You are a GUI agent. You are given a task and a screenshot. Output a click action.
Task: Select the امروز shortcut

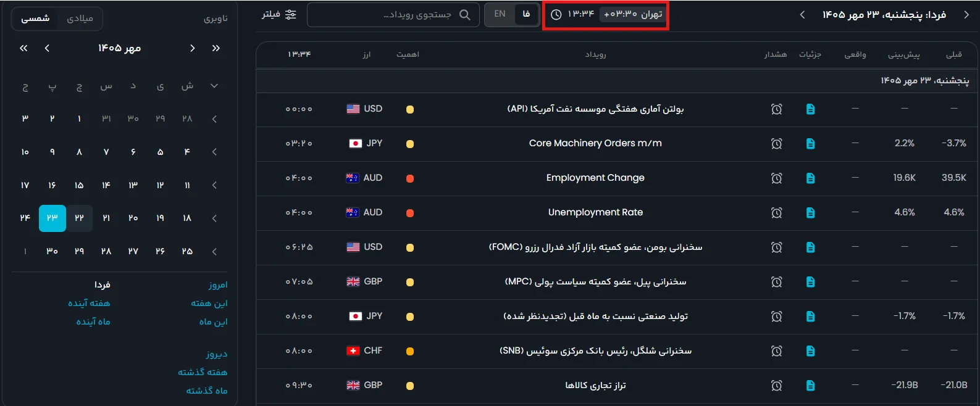(218, 285)
